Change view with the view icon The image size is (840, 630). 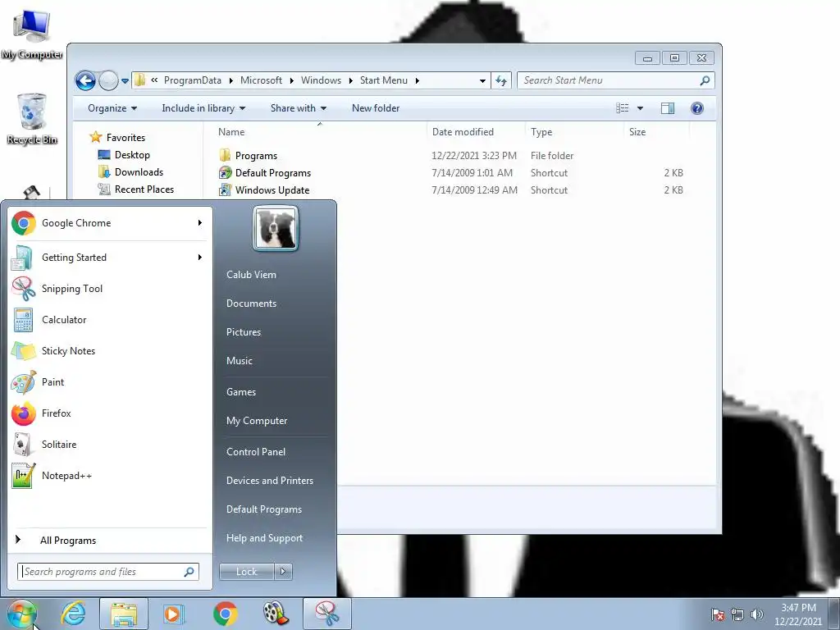pyautogui.click(x=622, y=108)
